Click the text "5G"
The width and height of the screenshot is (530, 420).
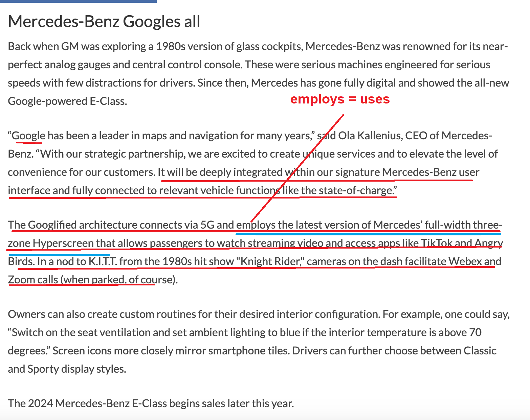[207, 225]
